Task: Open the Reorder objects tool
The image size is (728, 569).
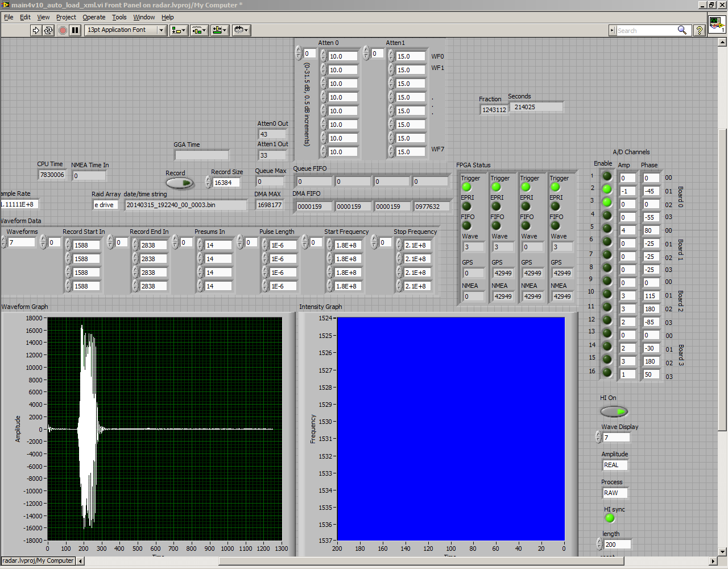Action: click(241, 30)
